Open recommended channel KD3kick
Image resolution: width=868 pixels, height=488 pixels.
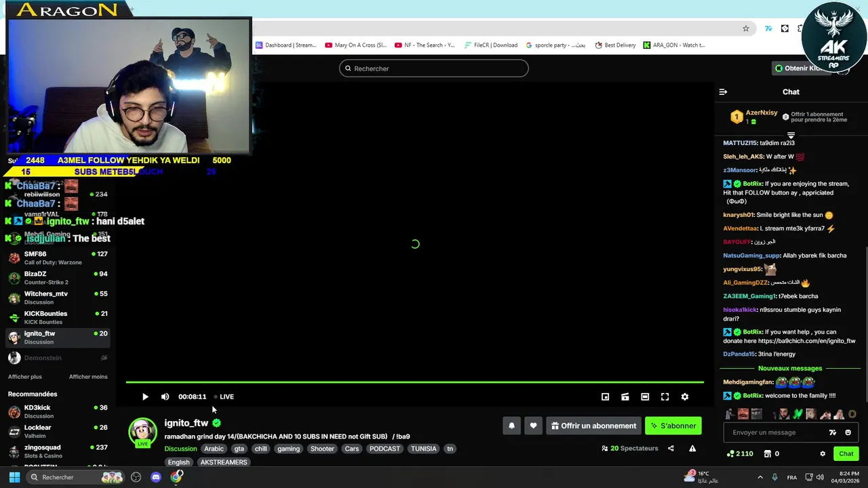58,411
